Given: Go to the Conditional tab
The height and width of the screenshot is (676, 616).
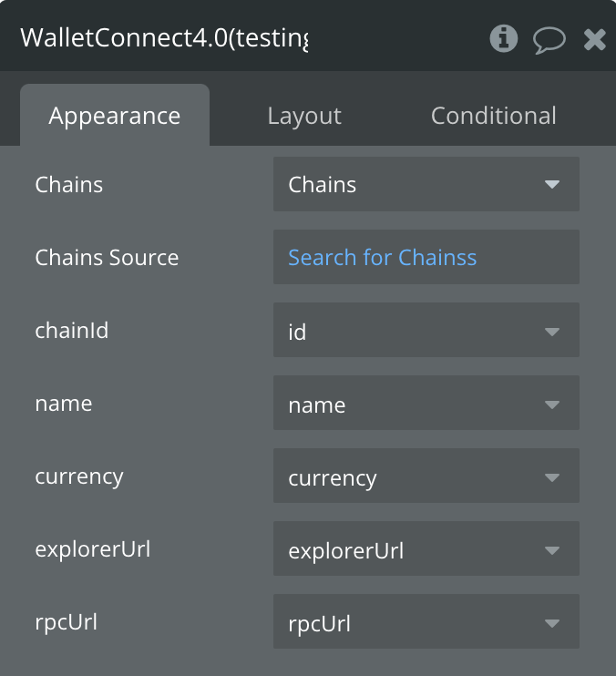Looking at the screenshot, I should pos(493,116).
